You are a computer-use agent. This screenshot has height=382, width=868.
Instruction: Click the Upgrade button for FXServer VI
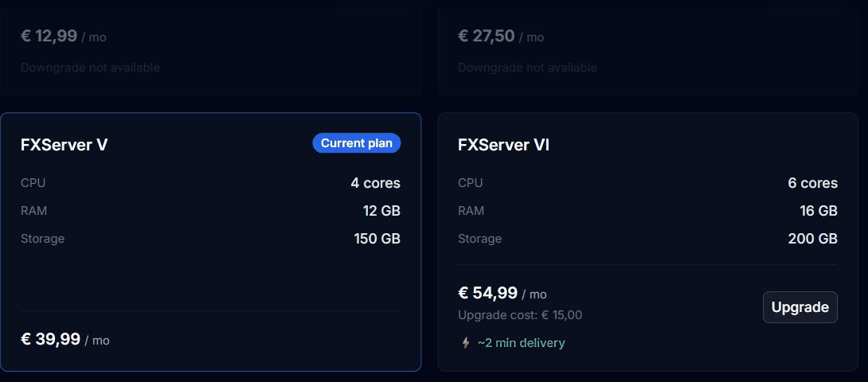point(800,307)
